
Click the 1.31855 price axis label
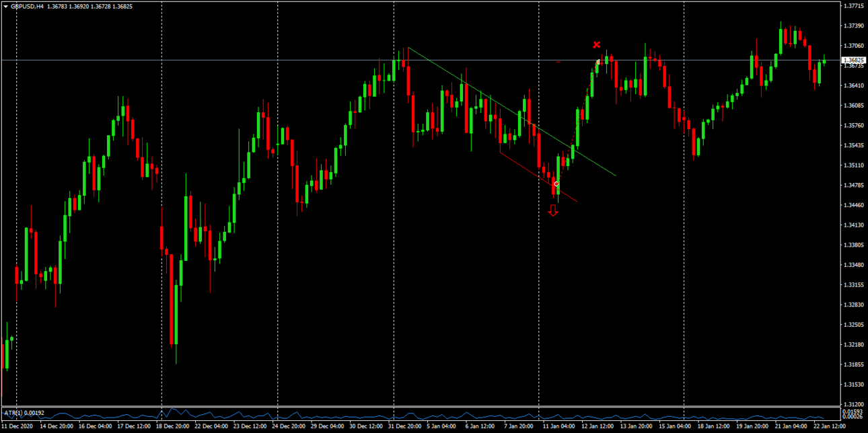tap(853, 364)
